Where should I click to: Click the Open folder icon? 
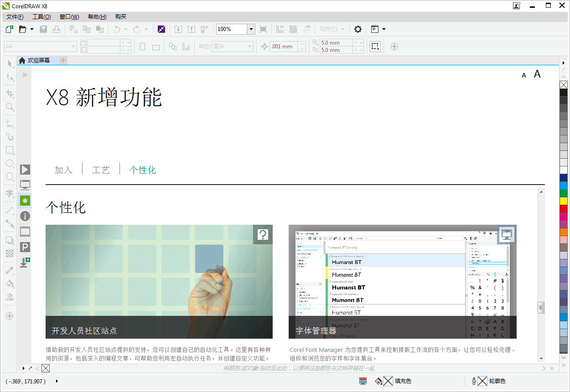click(x=22, y=29)
